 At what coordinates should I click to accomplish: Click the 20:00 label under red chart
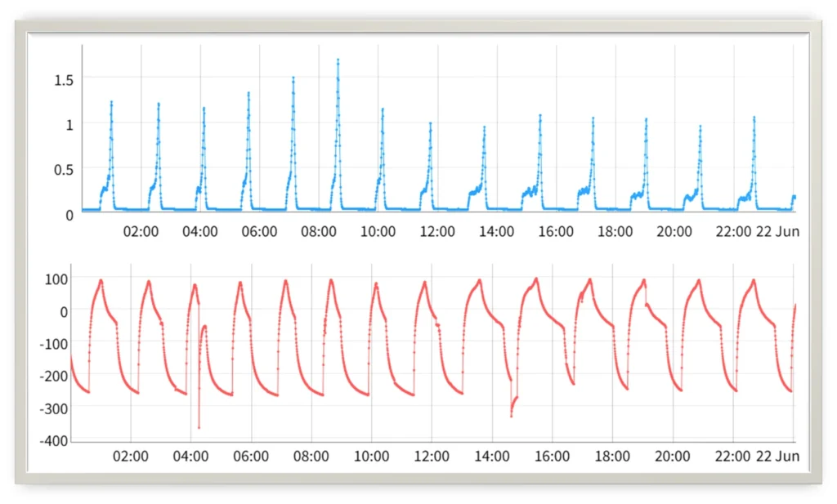click(x=672, y=457)
